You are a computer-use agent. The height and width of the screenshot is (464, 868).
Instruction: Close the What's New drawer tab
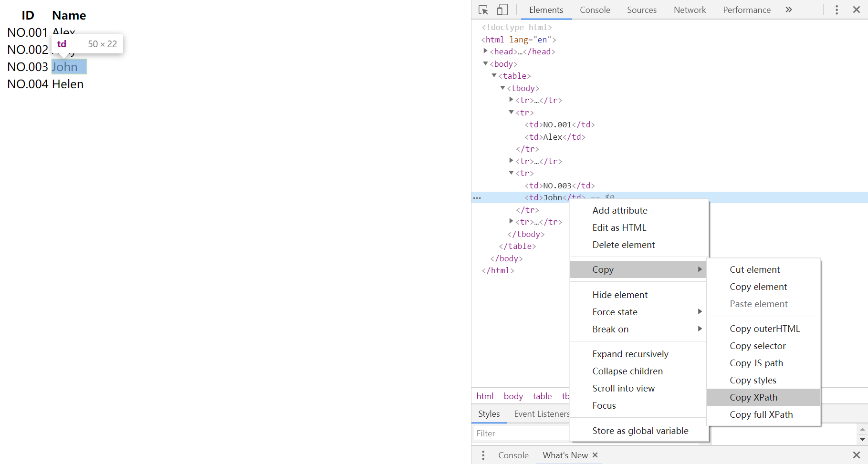click(595, 455)
